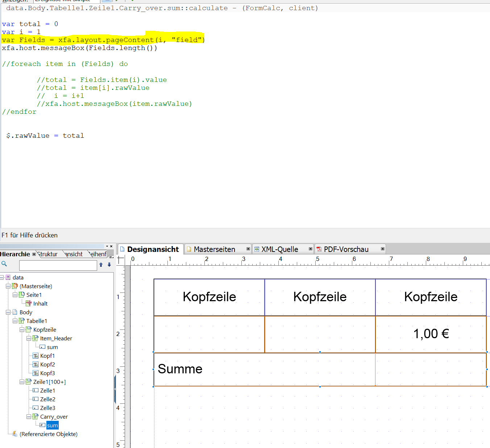This screenshot has width=490, height=448.
Task: Select the magnifier search icon in Hierarchie panel
Action: [x=4, y=264]
